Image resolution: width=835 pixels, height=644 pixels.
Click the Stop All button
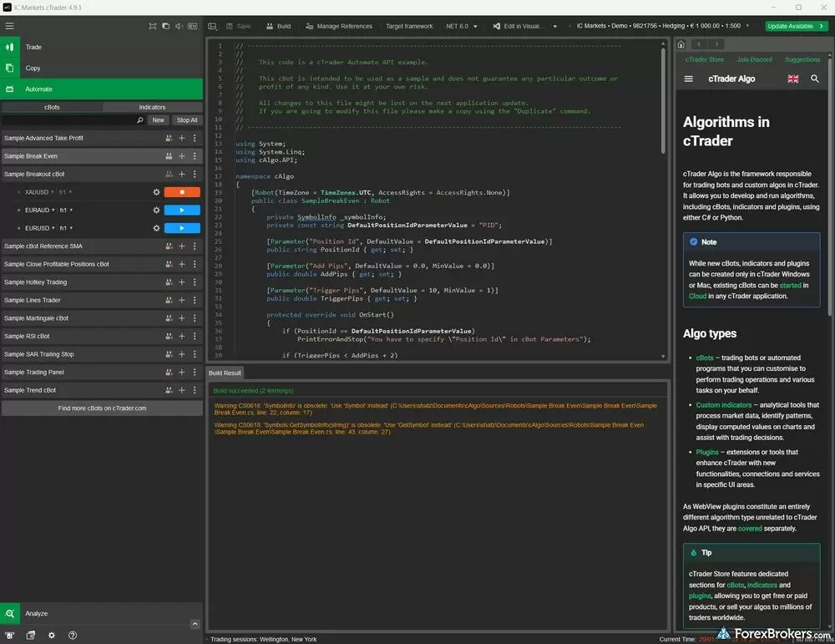coord(187,120)
